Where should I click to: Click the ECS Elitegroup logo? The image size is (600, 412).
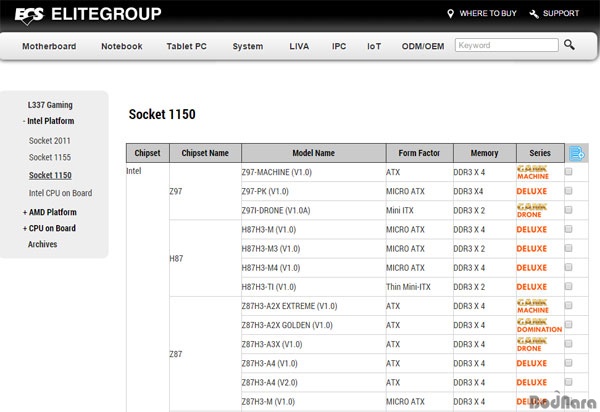[88, 15]
